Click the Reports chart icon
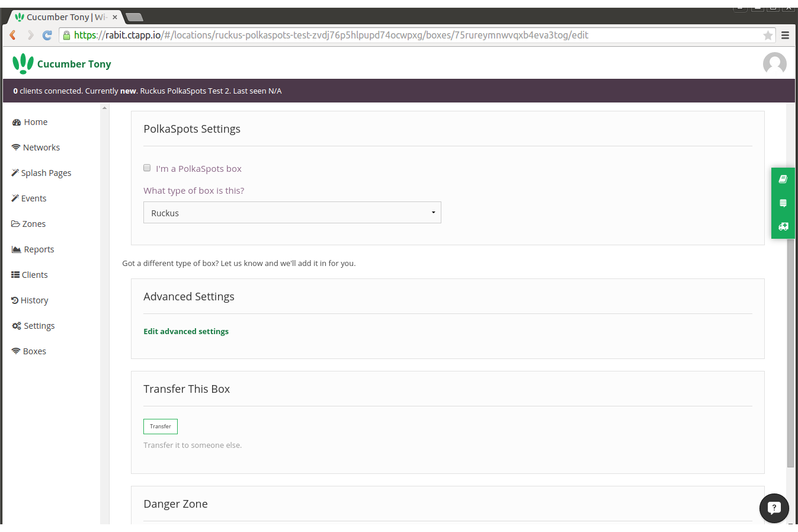 17,249
